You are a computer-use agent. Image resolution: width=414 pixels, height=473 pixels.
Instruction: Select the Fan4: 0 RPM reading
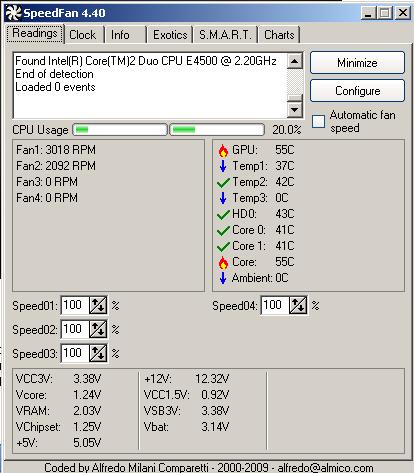[x=47, y=198]
